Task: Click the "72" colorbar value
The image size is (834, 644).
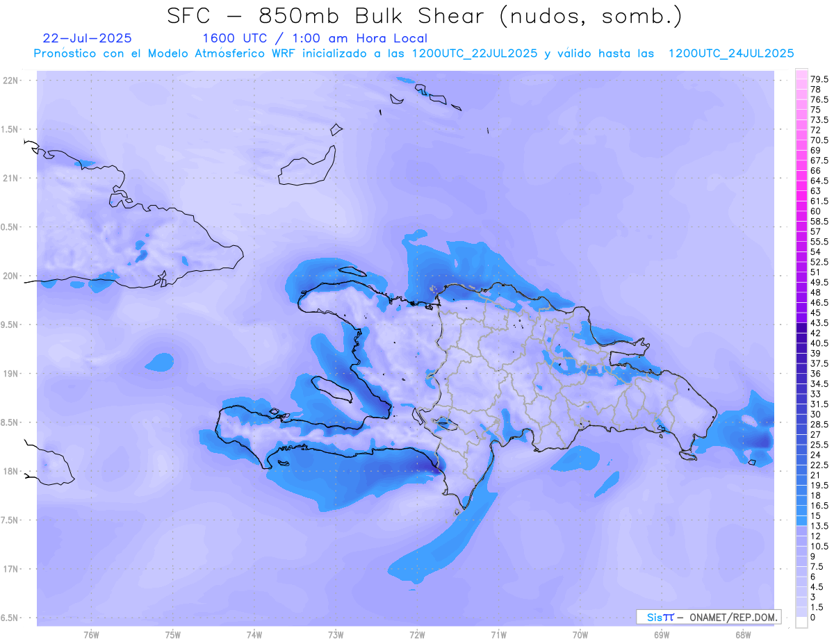Action: tap(816, 130)
